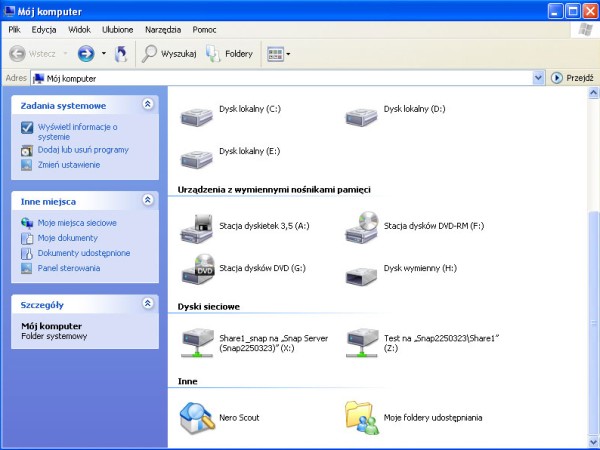Collapse the Inne miejsca panel
This screenshot has height=450, width=600.
click(x=148, y=201)
